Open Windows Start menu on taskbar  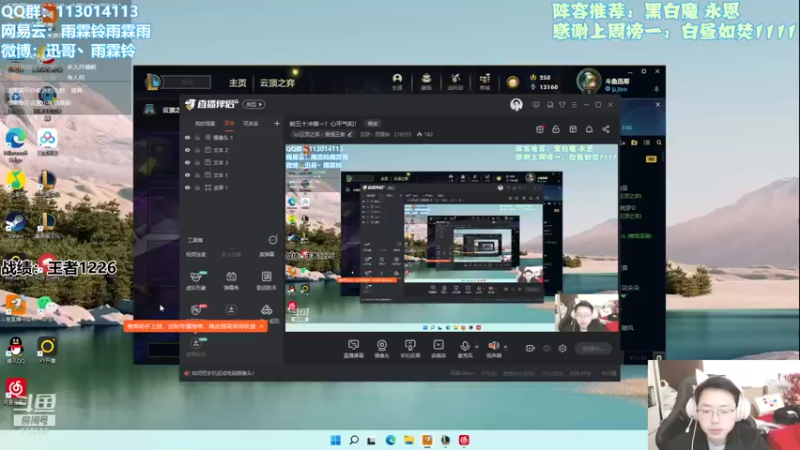335,440
